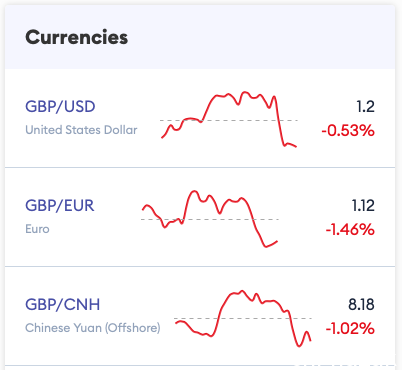
Task: Click the -1.02% change figure
Action: (350, 329)
